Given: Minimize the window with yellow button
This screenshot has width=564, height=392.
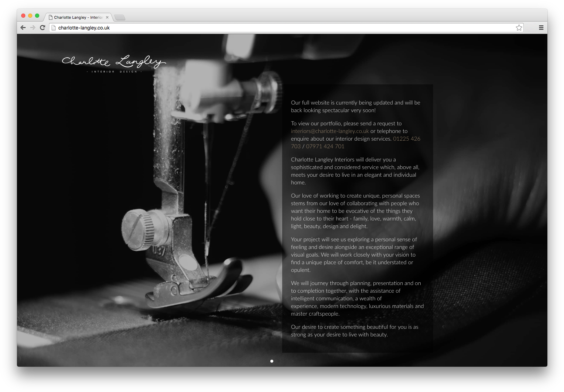Looking at the screenshot, I should pos(30,16).
